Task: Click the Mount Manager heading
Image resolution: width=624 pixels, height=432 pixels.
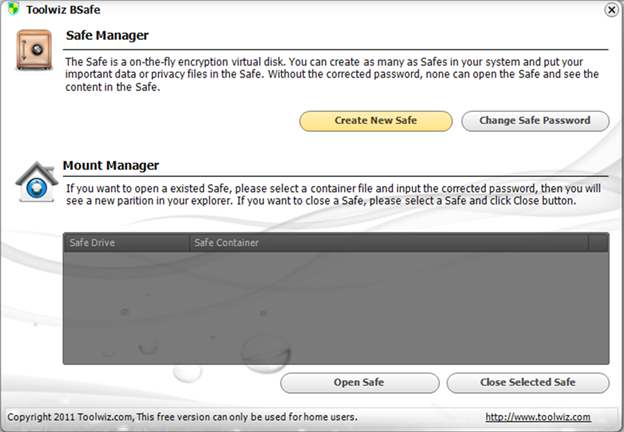Action: [x=111, y=166]
